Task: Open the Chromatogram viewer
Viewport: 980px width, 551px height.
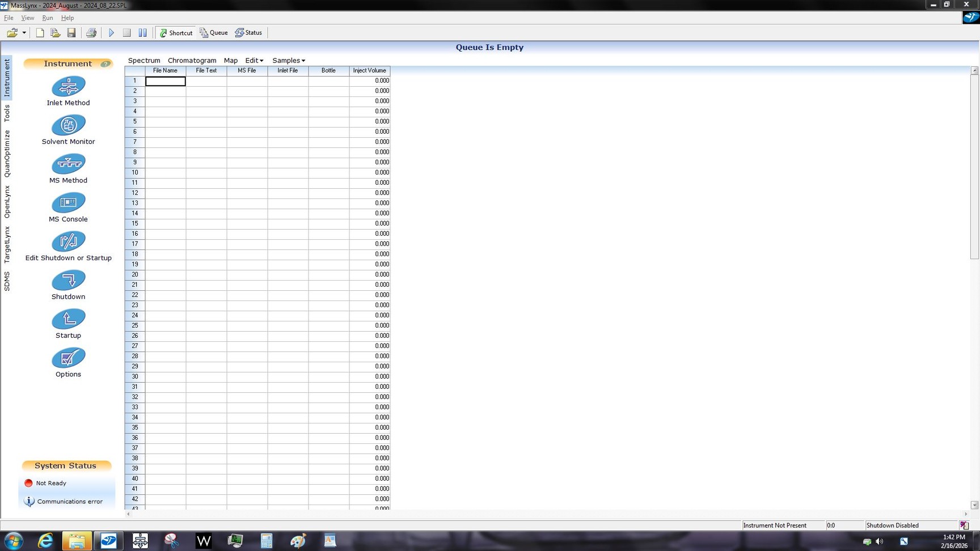Action: [192, 61]
